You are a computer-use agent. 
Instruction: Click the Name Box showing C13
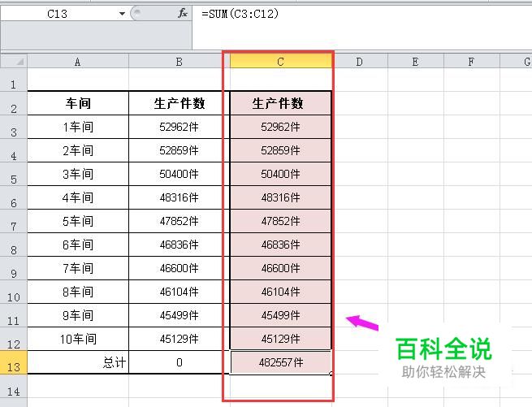tap(58, 14)
